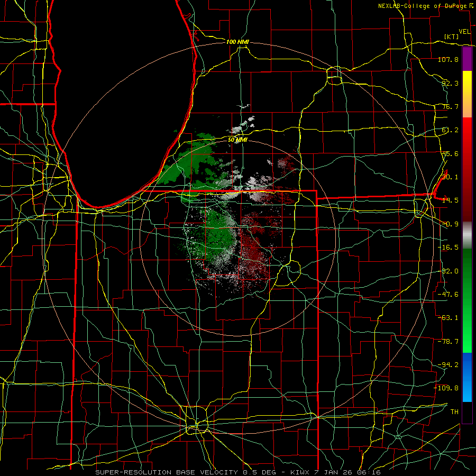Select the 14.5 legend value

[450, 200]
